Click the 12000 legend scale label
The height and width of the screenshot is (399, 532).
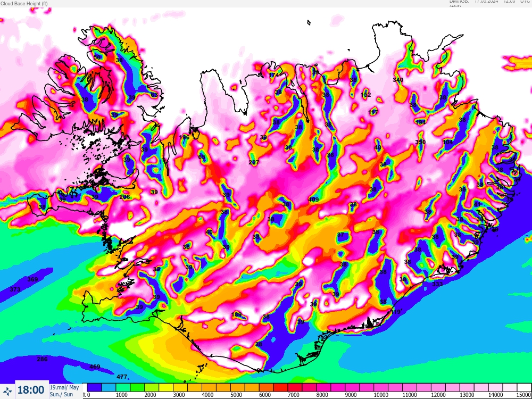[438, 395]
